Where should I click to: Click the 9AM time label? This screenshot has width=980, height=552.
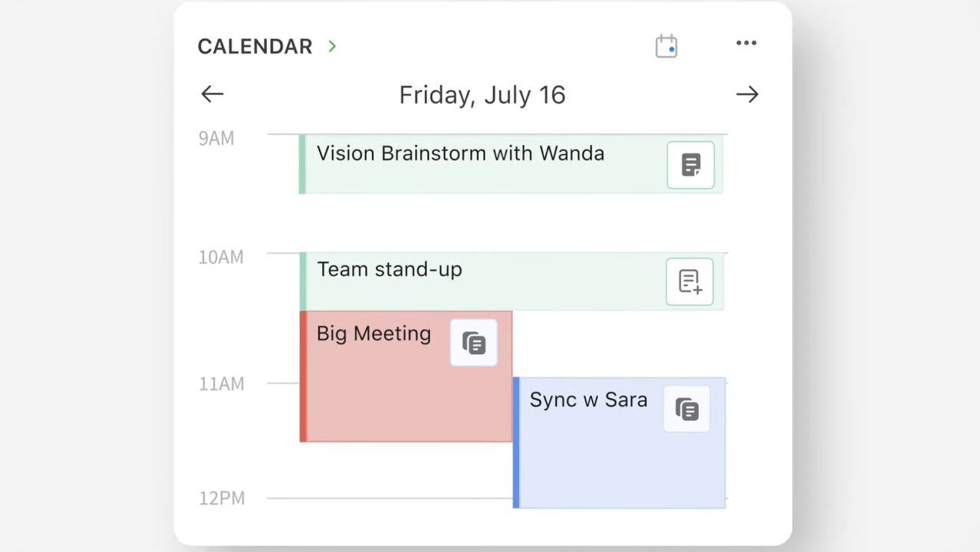coord(216,139)
